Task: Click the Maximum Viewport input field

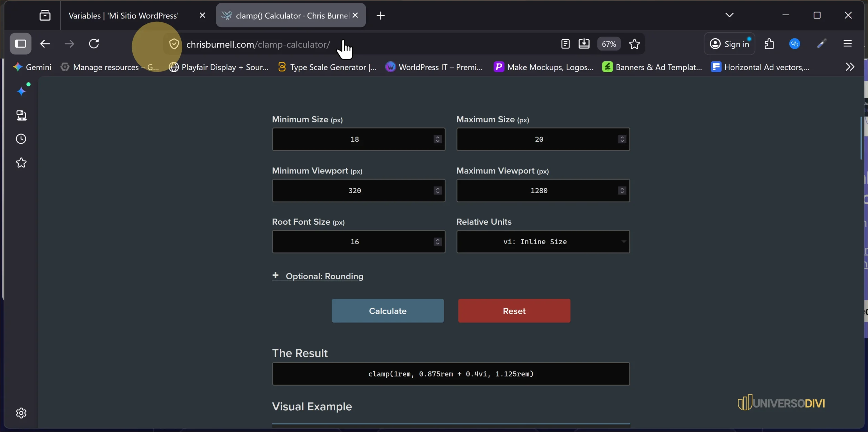Action: click(543, 190)
